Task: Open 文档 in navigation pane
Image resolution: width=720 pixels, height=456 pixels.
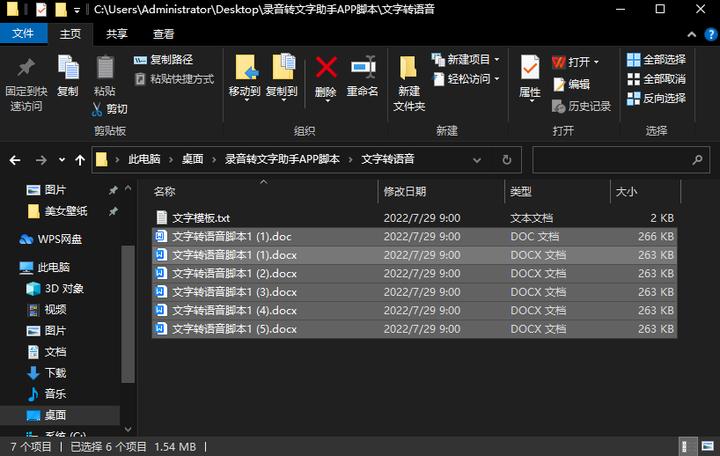Action: click(47, 352)
